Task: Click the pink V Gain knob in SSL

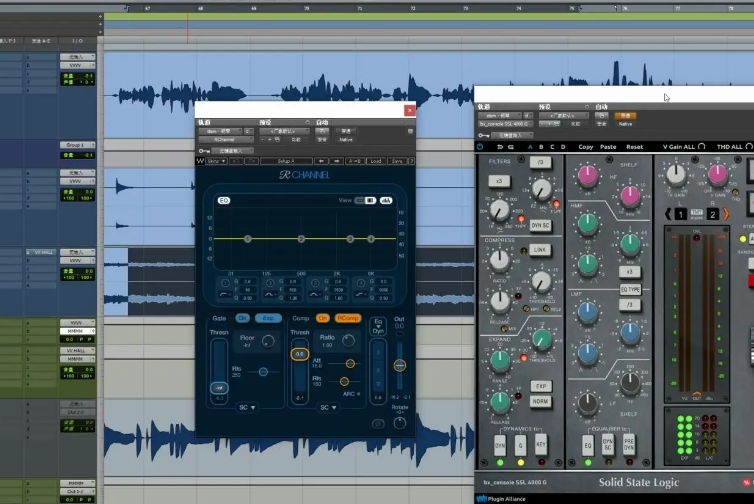Action: pos(717,175)
